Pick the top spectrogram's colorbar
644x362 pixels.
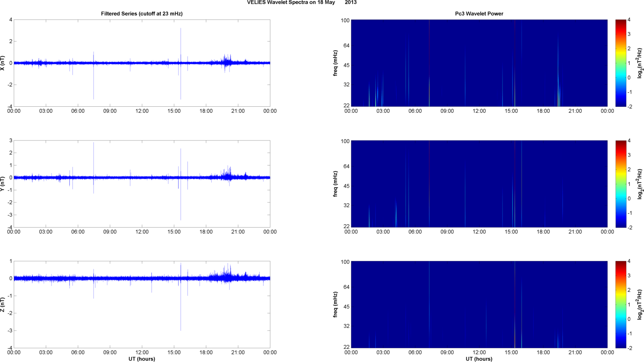(621, 63)
